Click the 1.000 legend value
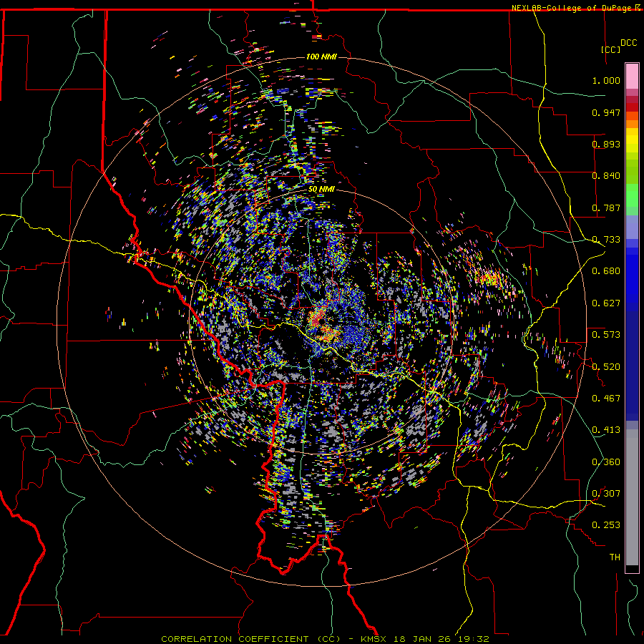644x644 pixels. coord(606,80)
